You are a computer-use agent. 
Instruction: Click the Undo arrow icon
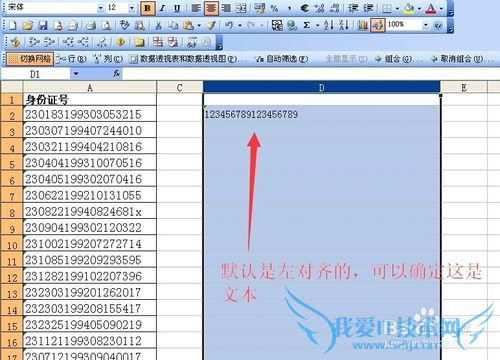coord(229,25)
